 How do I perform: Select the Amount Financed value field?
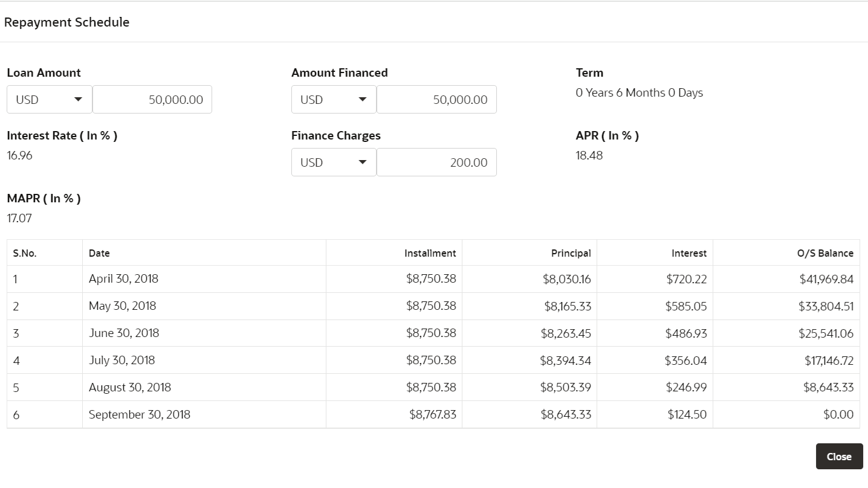point(436,99)
